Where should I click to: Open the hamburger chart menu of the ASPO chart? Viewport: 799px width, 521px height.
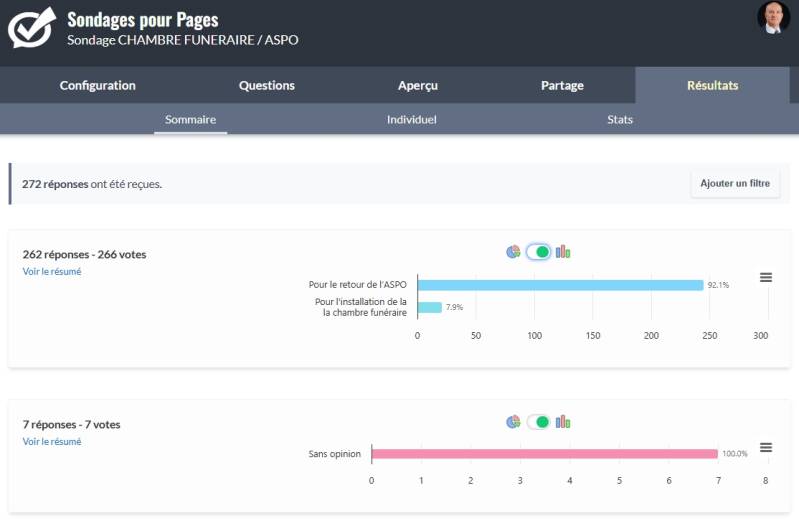[766, 278]
